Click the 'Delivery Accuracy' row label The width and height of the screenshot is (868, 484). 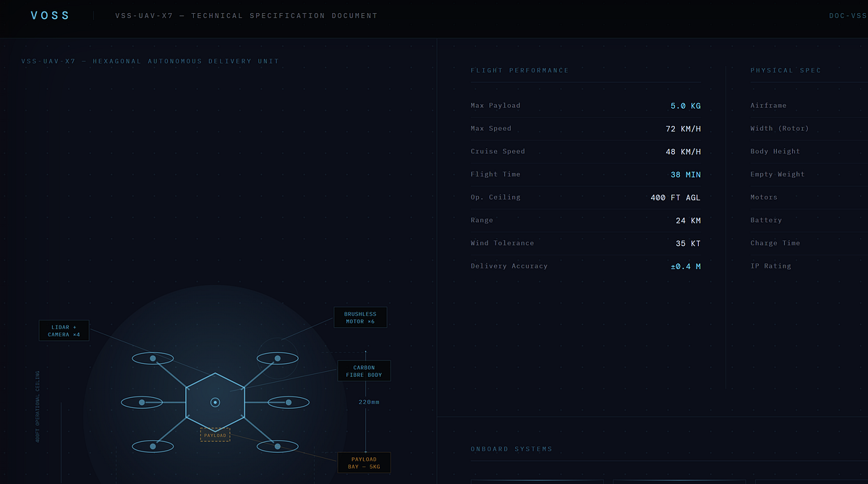tap(509, 266)
